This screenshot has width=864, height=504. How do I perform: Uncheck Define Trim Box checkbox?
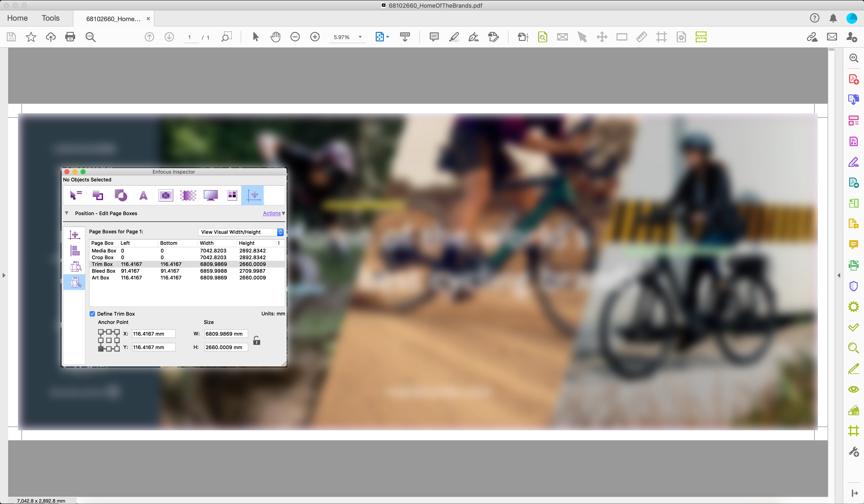[92, 314]
